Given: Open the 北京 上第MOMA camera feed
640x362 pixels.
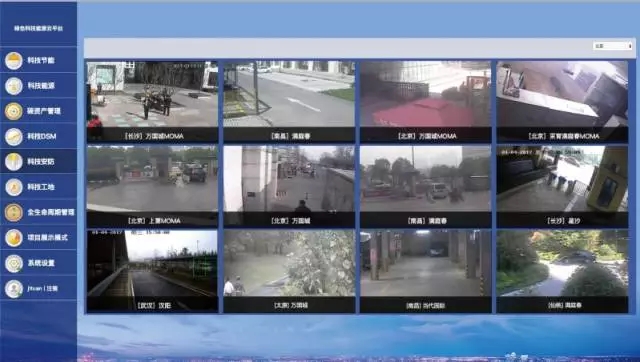Looking at the screenshot, I should (x=152, y=186).
